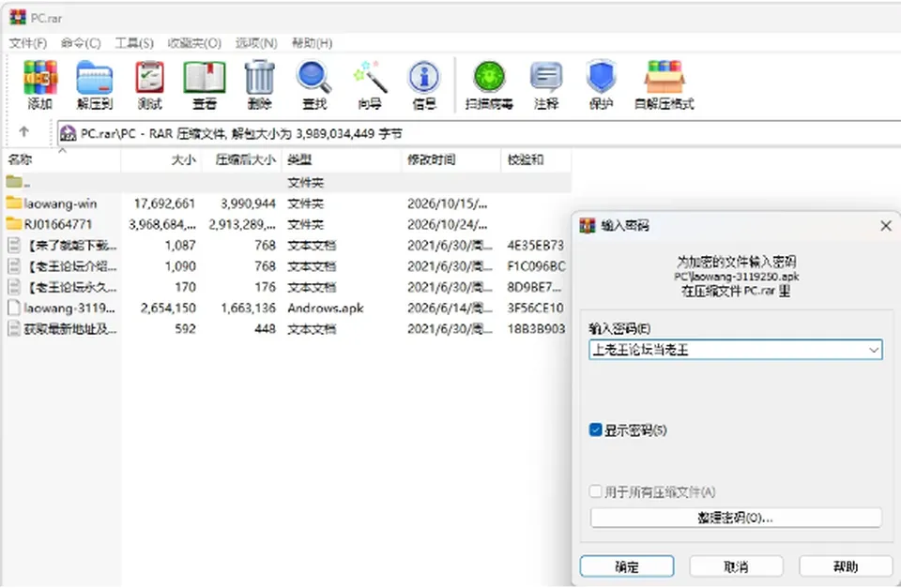Open the 查看 (View) toolbar icon
The width and height of the screenshot is (901, 588).
pos(205,84)
